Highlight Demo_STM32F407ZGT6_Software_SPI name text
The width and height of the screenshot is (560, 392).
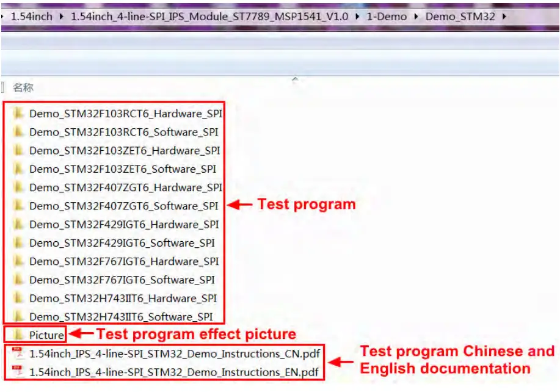pyautogui.click(x=123, y=206)
